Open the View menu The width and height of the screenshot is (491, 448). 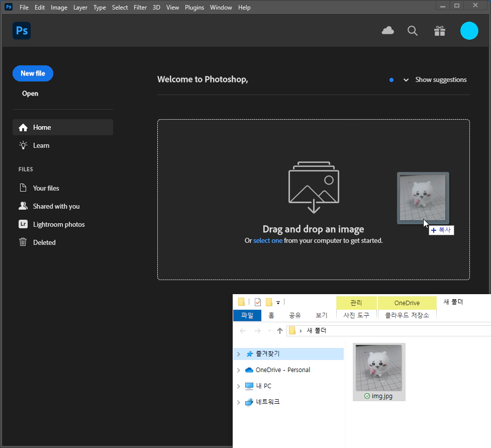(x=172, y=8)
